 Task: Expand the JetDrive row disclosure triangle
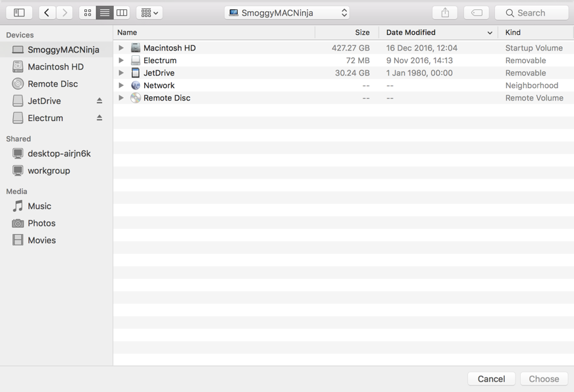coord(121,73)
